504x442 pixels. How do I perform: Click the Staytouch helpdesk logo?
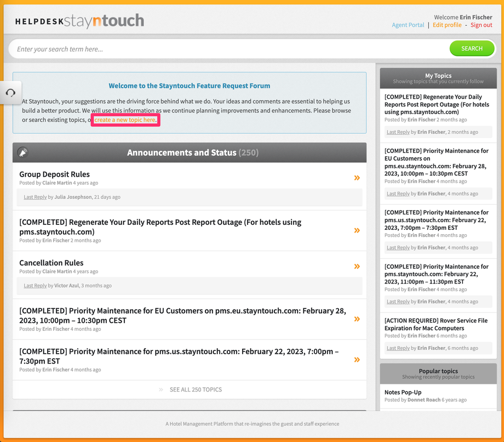pos(79,21)
